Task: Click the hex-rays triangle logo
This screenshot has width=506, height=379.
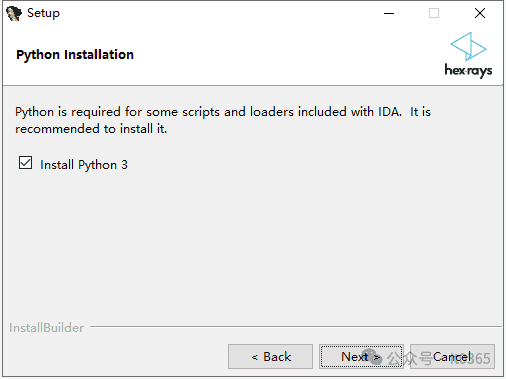Action: tap(468, 46)
